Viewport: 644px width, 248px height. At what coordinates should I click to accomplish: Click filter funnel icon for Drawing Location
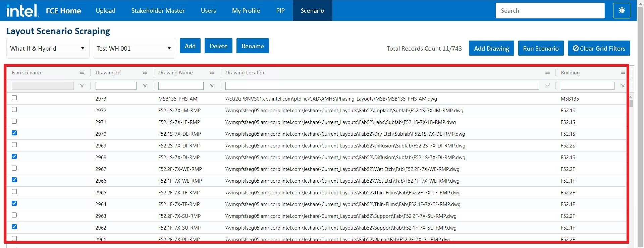(x=547, y=86)
